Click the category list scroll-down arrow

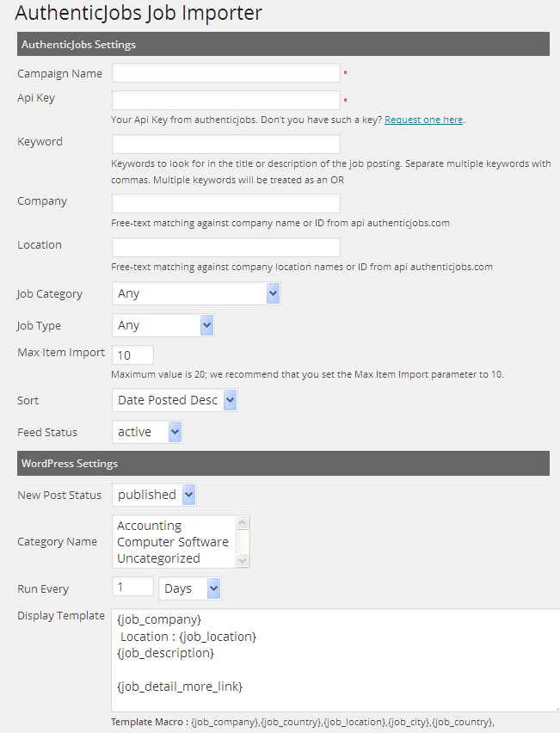(x=243, y=560)
